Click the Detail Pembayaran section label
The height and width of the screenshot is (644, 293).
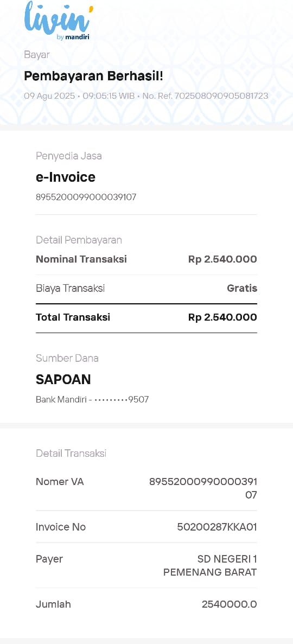pos(79,240)
